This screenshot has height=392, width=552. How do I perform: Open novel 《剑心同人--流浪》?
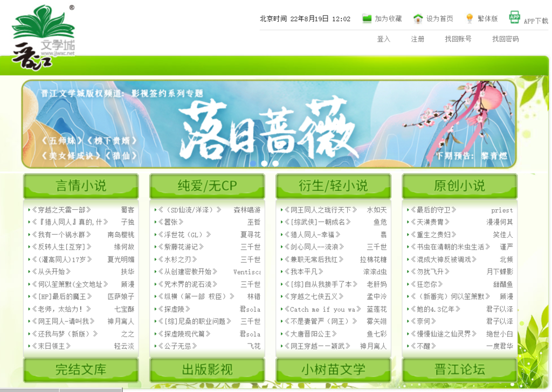tap(314, 247)
